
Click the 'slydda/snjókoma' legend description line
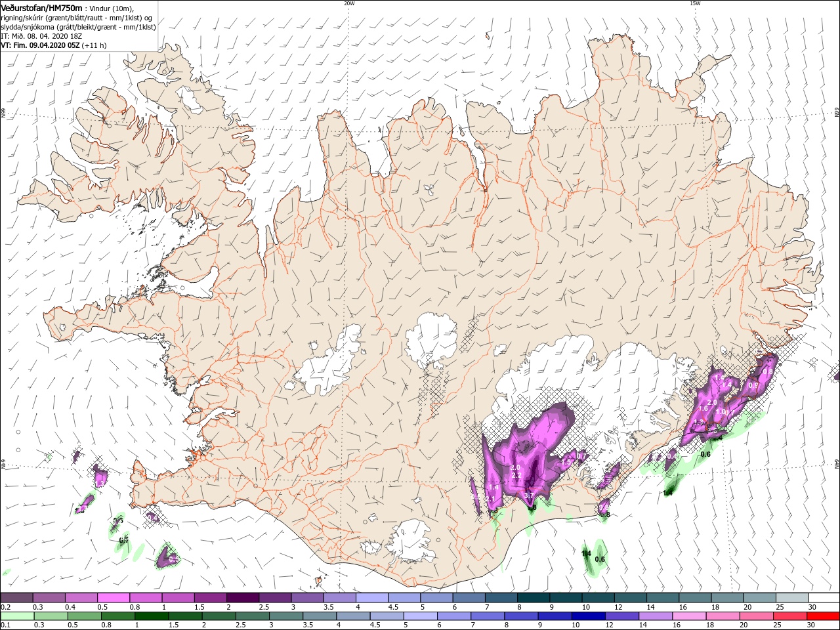point(78,27)
